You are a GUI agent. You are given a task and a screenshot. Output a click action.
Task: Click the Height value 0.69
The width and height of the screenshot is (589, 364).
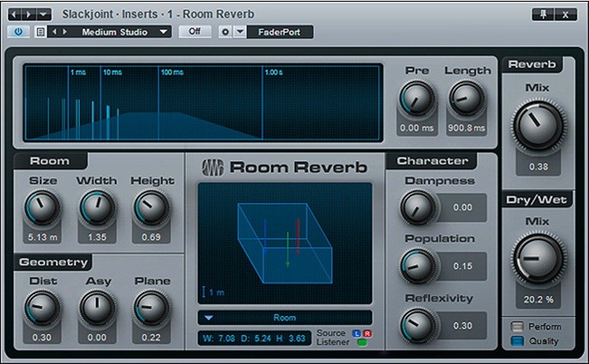(x=151, y=237)
